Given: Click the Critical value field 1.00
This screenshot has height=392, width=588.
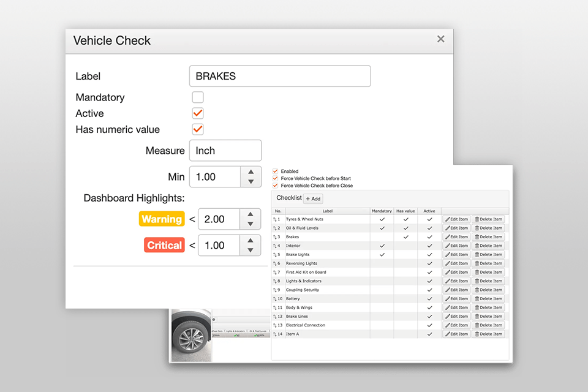Looking at the screenshot, I should [219, 246].
